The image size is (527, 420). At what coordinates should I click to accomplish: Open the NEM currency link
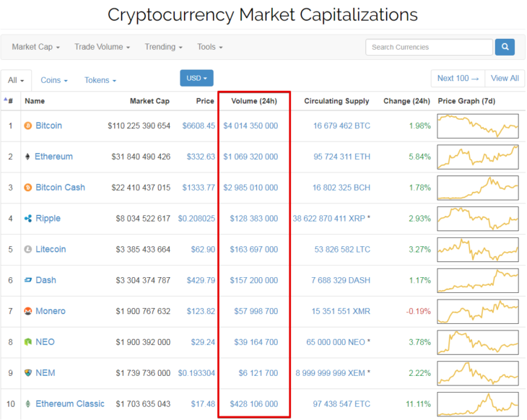pos(45,373)
